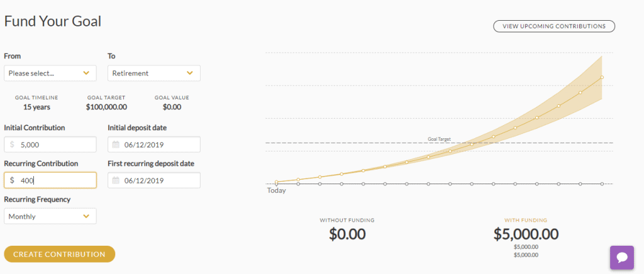Click the chevron arrow of the Retirement dropdown

pyautogui.click(x=190, y=73)
